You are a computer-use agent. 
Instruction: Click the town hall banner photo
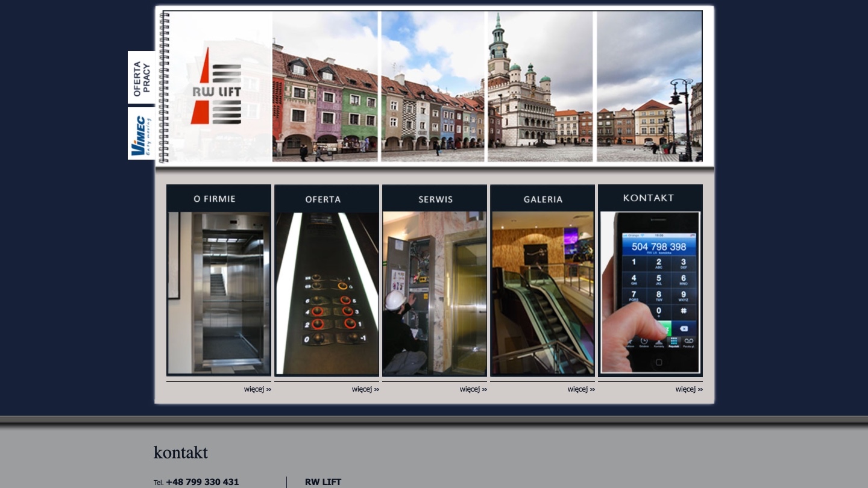[540, 86]
